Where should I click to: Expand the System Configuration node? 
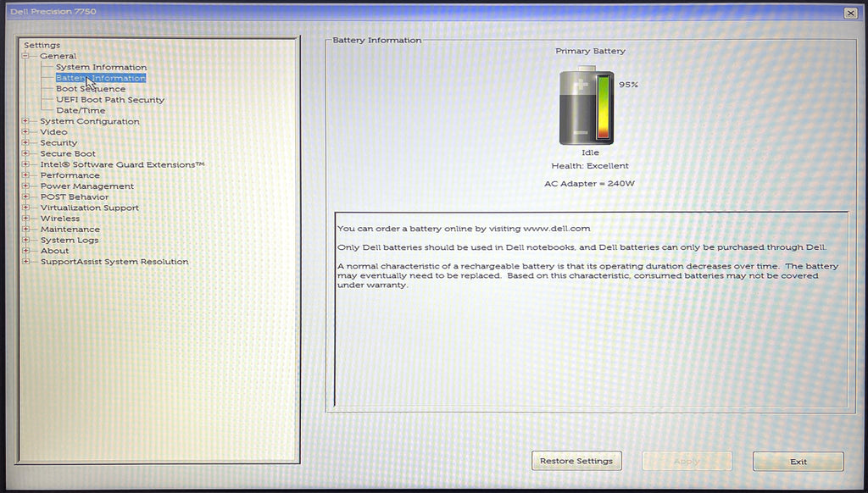tap(25, 121)
